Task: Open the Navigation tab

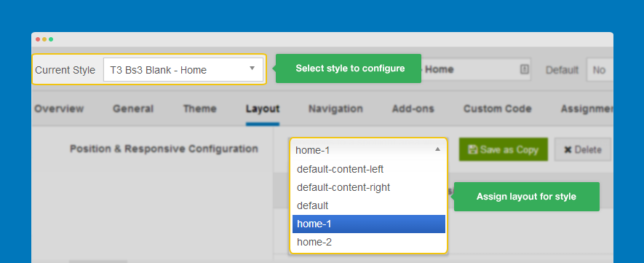Action: (x=335, y=109)
